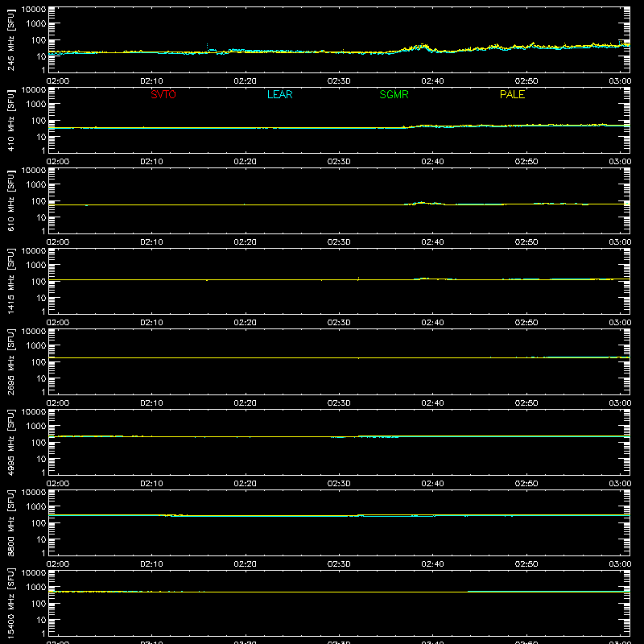Select the 2695 MHz [SFU] axis title
This screenshot has height=644, width=644.
coord(10,361)
